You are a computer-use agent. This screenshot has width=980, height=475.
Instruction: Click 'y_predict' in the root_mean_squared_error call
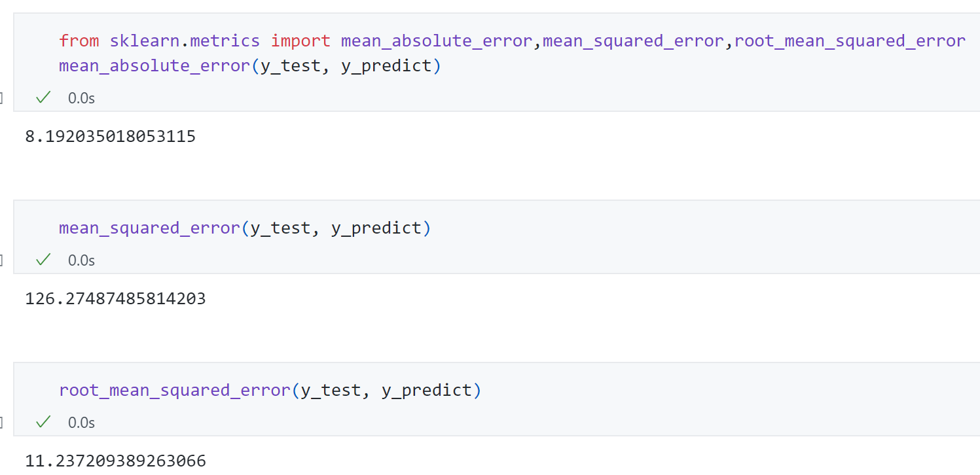point(426,390)
